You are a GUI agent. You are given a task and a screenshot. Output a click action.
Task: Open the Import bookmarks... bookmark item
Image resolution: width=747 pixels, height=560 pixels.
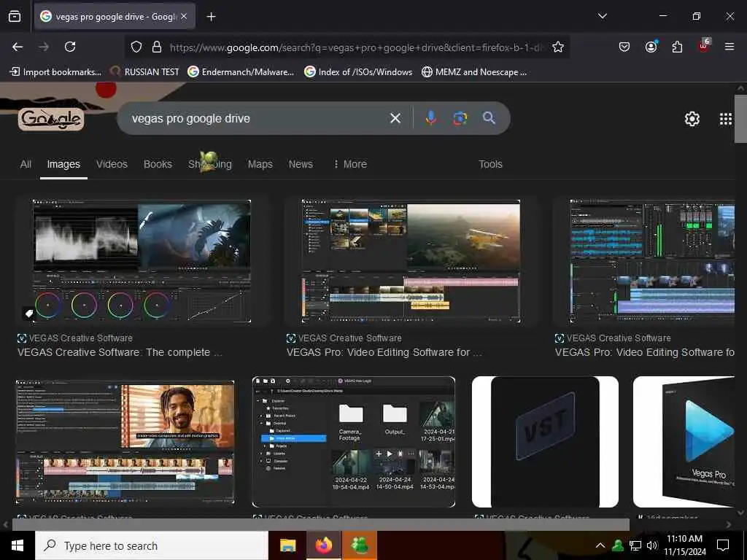pos(55,72)
